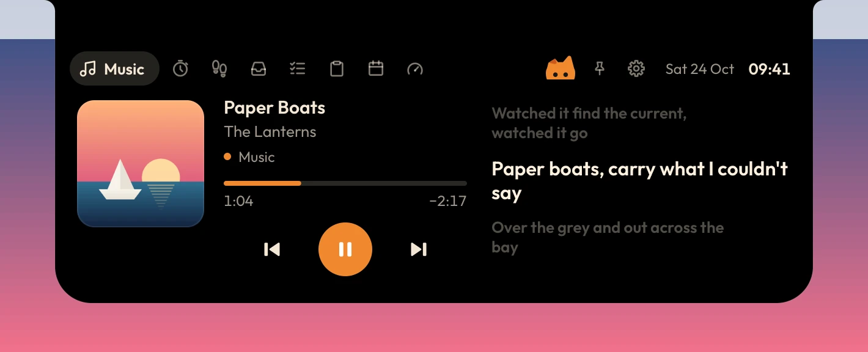Click the elapsed time 1:04
868x352 pixels.
tap(238, 201)
